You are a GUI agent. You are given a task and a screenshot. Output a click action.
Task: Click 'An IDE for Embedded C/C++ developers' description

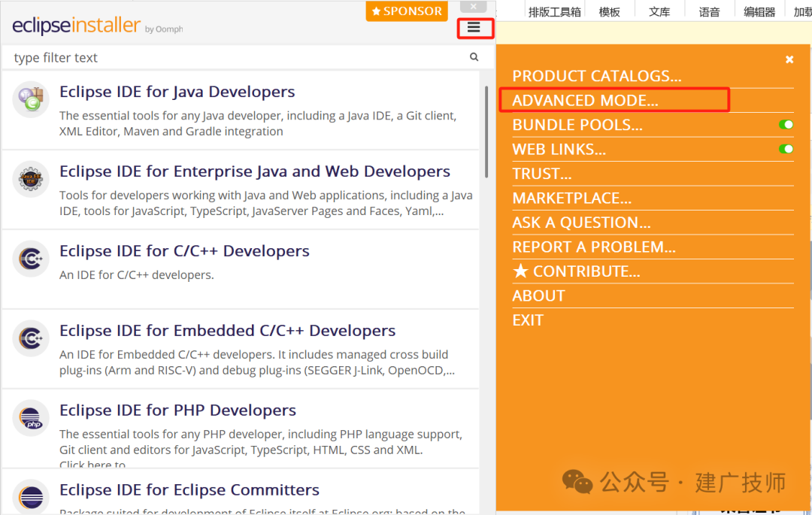click(x=257, y=362)
